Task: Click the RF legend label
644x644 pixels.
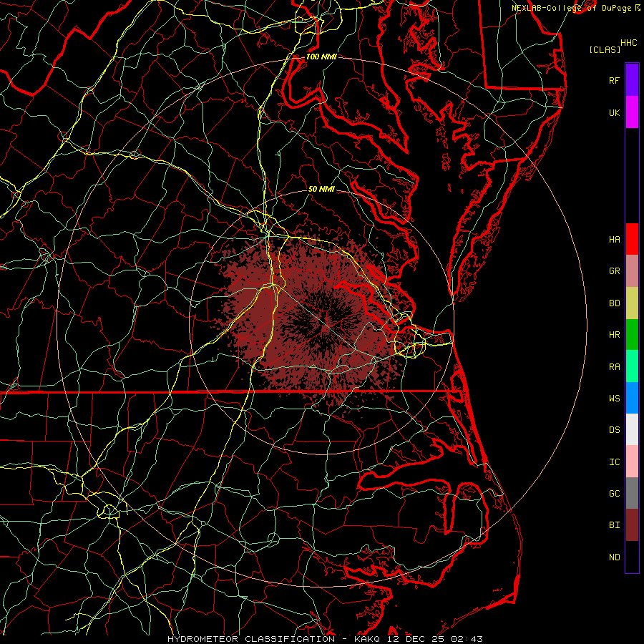Action: pos(614,81)
